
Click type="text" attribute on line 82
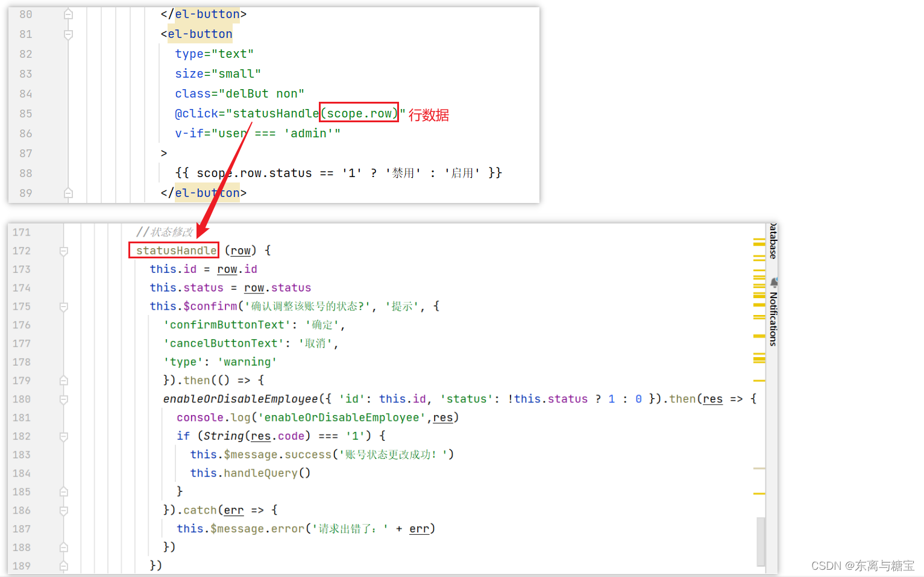click(214, 54)
